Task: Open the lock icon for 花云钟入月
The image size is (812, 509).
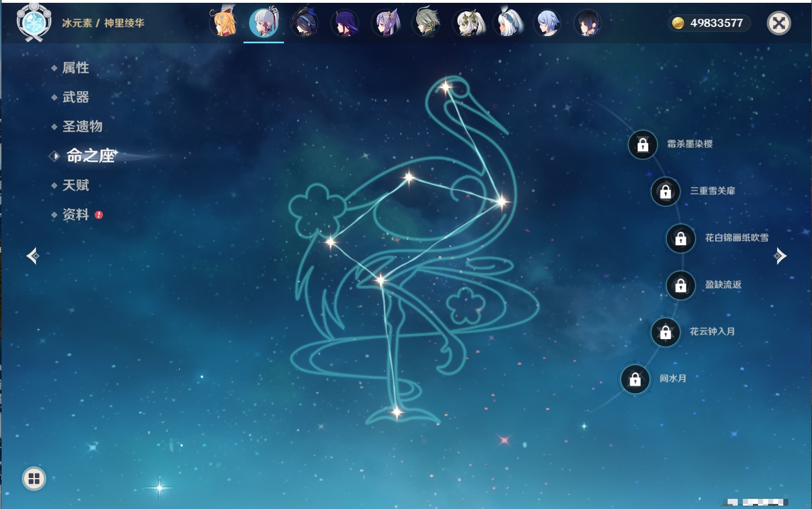Action: 665,332
